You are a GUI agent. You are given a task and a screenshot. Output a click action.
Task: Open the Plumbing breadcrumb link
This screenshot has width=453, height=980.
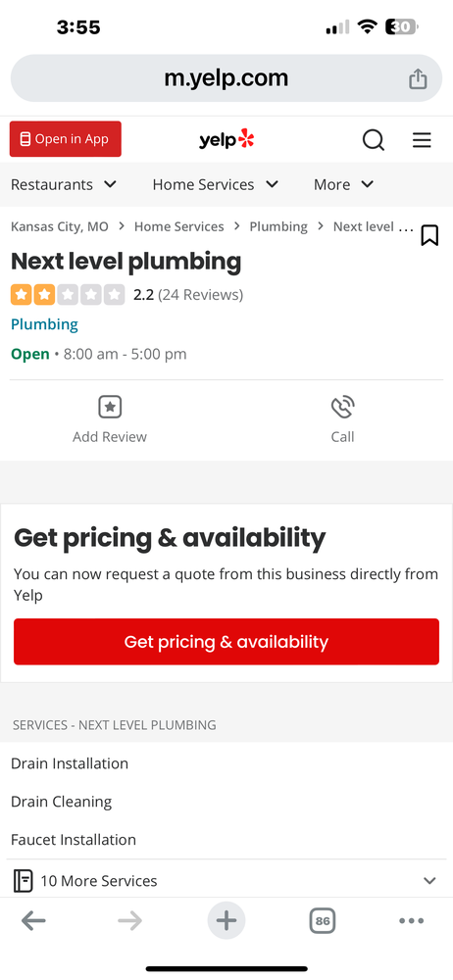click(x=278, y=226)
